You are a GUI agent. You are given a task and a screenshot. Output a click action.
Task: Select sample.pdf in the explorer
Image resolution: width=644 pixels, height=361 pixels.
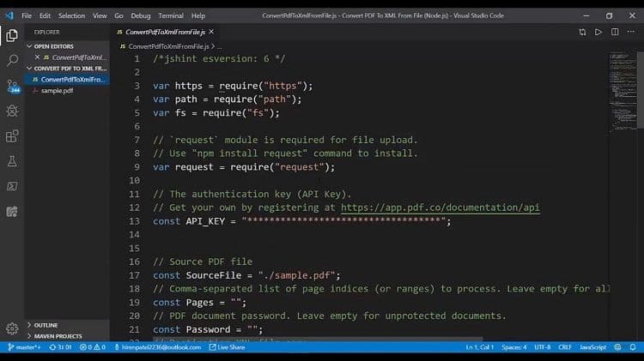[x=58, y=90]
